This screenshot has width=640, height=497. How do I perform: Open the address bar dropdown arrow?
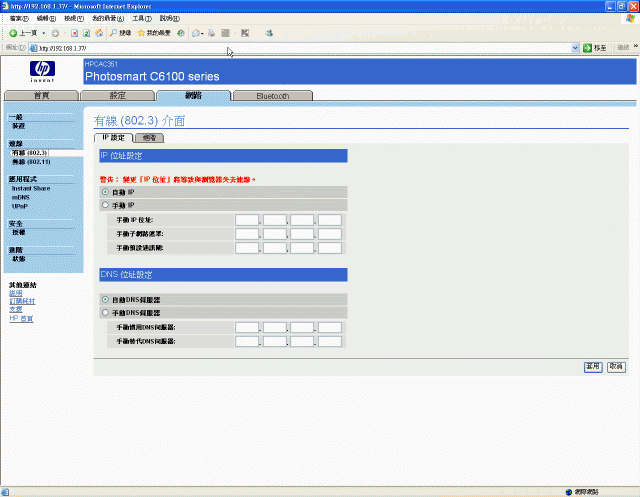pyautogui.click(x=575, y=48)
